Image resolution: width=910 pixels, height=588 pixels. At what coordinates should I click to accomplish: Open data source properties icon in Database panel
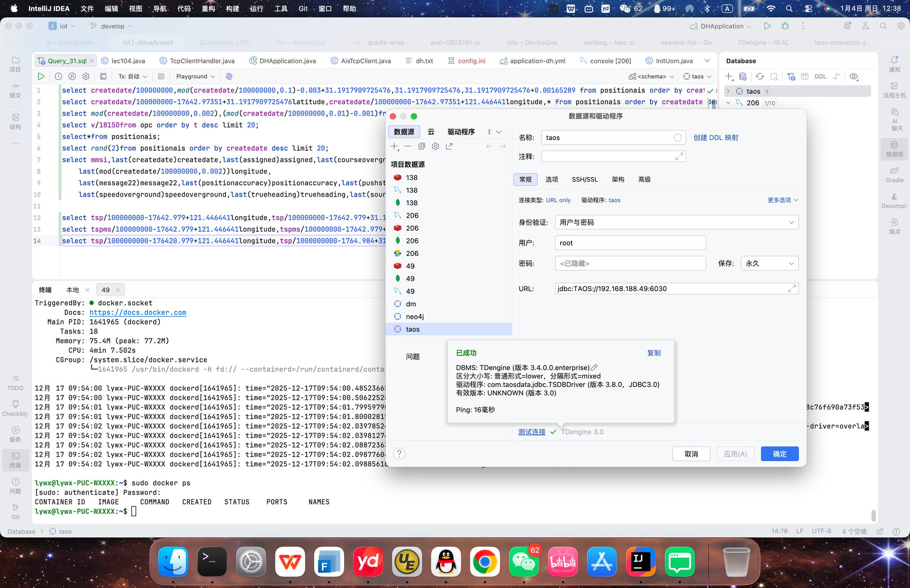point(743,76)
